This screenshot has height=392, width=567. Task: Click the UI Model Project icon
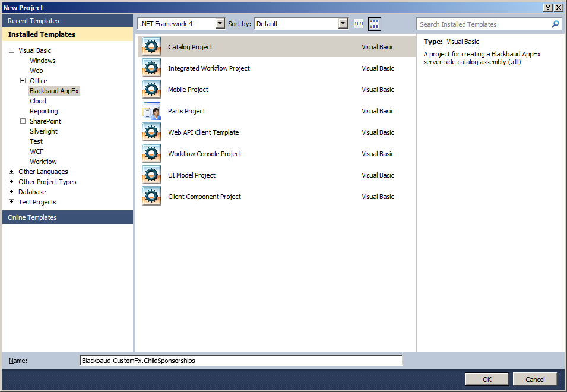[x=151, y=175]
